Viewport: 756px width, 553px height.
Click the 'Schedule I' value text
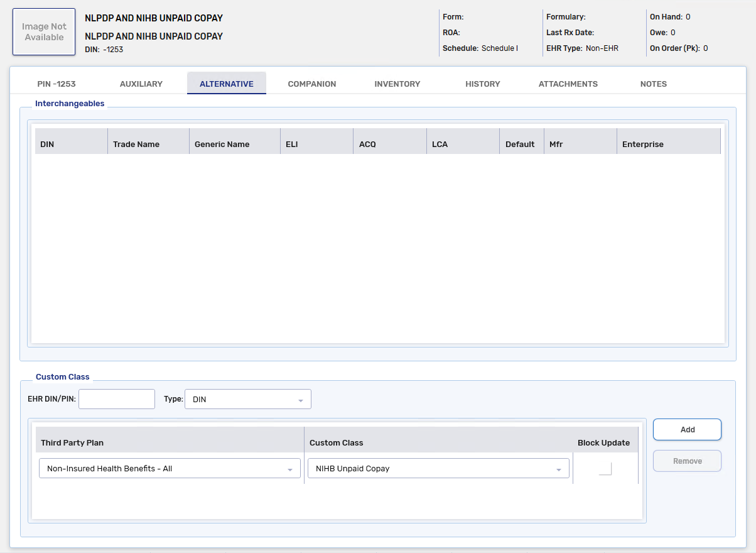[x=500, y=48]
